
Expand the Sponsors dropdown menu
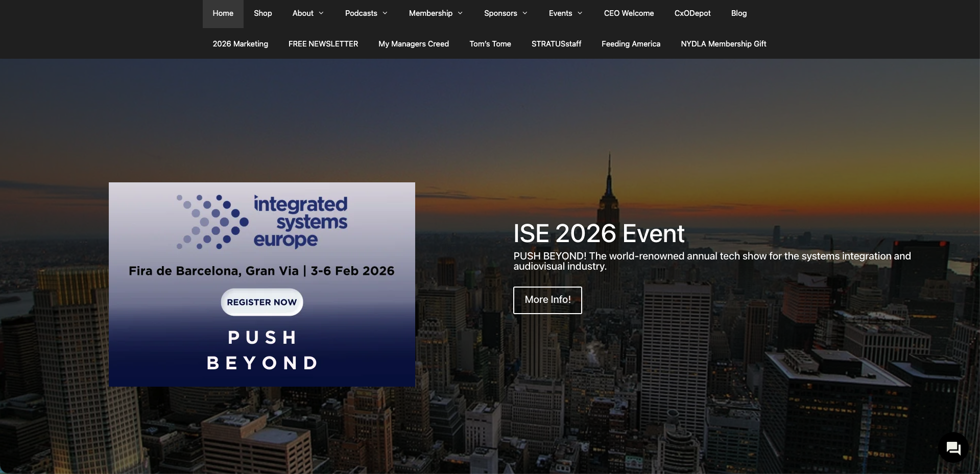(x=505, y=13)
